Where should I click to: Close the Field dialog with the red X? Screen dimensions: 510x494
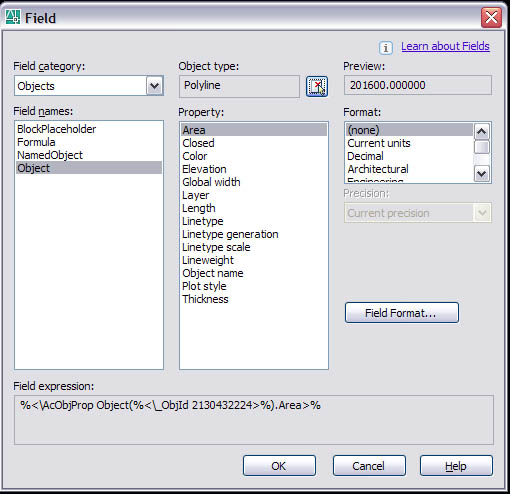coord(491,17)
